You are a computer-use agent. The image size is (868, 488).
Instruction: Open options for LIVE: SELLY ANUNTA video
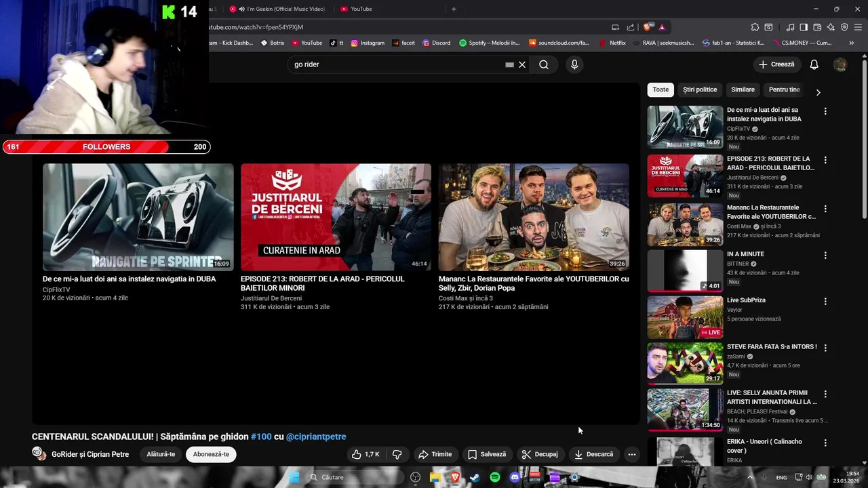pyautogui.click(x=825, y=394)
